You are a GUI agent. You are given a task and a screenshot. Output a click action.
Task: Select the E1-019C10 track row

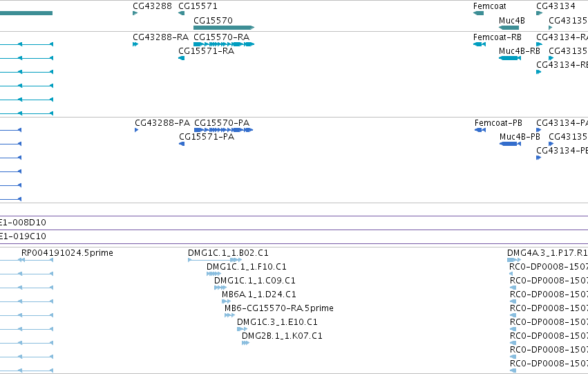coord(294,236)
